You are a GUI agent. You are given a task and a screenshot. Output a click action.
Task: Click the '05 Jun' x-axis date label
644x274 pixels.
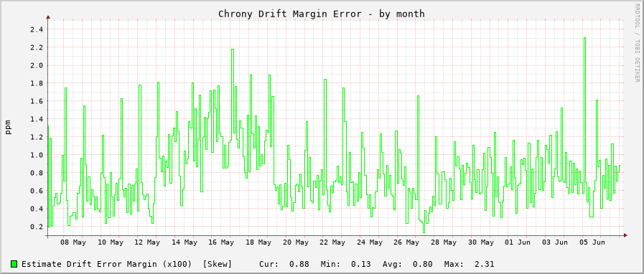[592, 243]
